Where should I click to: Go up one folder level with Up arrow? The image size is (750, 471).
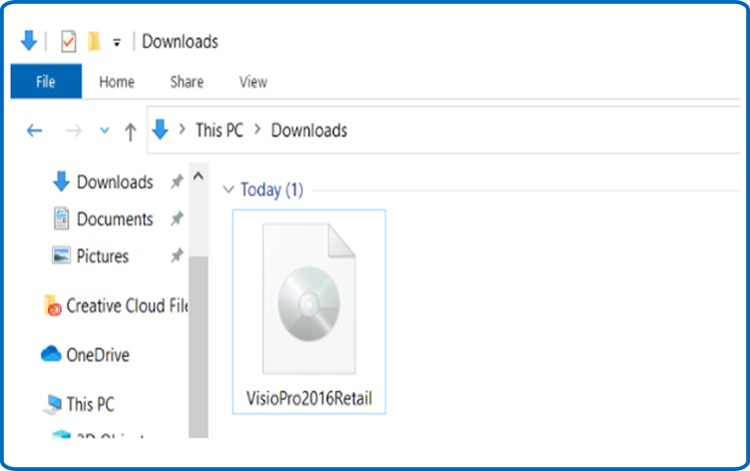pos(130,131)
